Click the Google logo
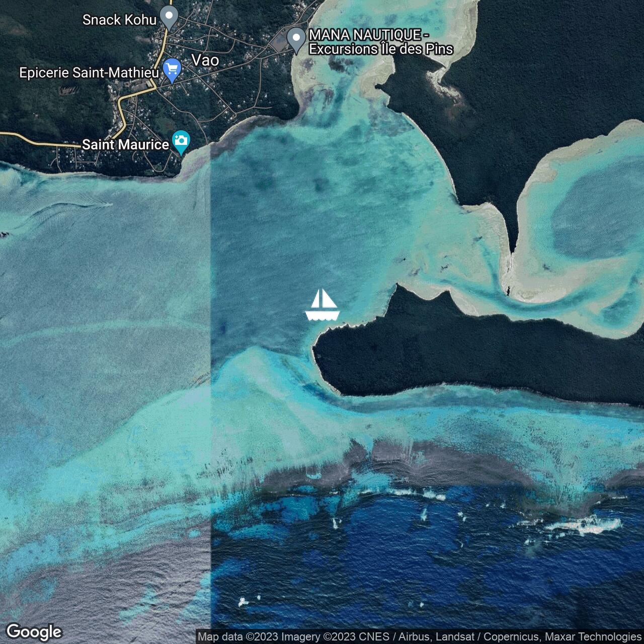 tap(34, 631)
